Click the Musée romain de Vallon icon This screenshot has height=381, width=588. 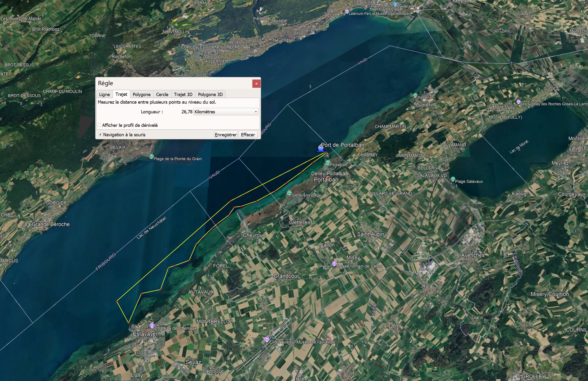point(334,263)
